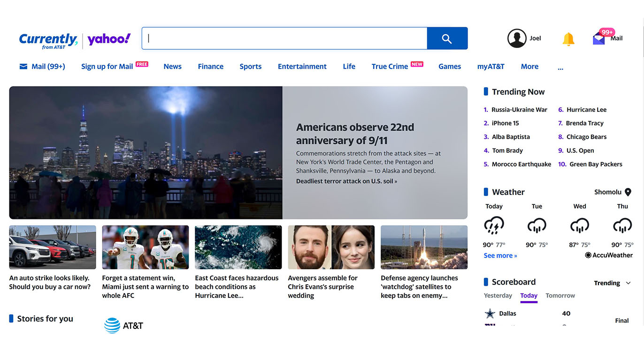Open the rocket launch thumbnail
This screenshot has width=644, height=343.
click(x=424, y=247)
